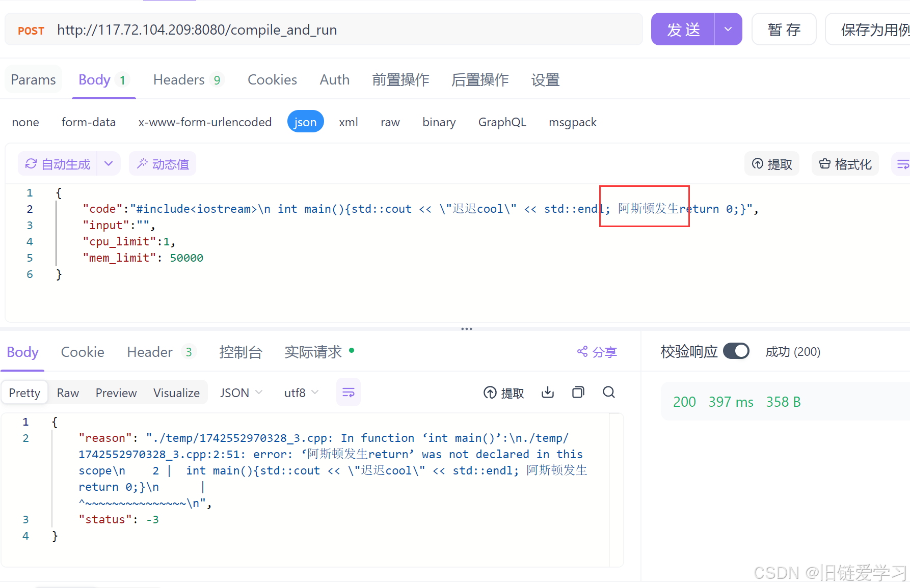Select the xml body type
Screen dimensions: 910x588
coord(349,122)
